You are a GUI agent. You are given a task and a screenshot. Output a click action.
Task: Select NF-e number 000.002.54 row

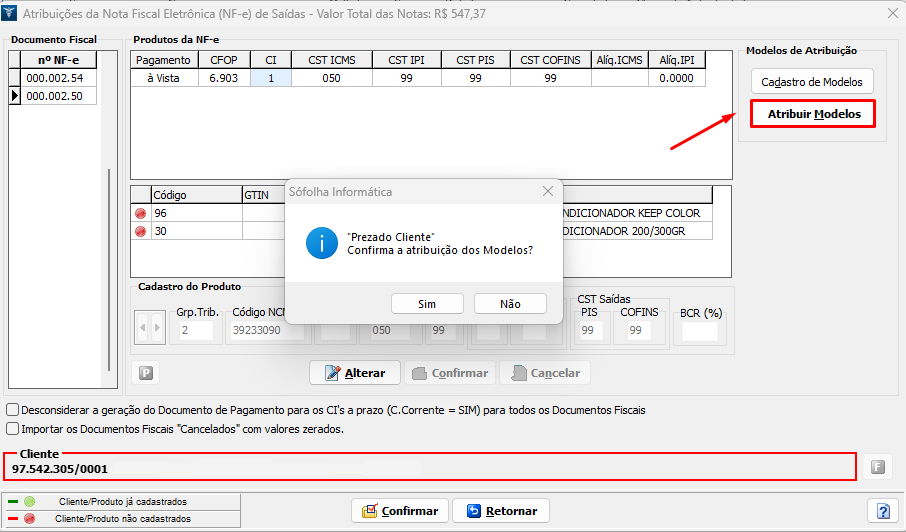click(x=54, y=78)
